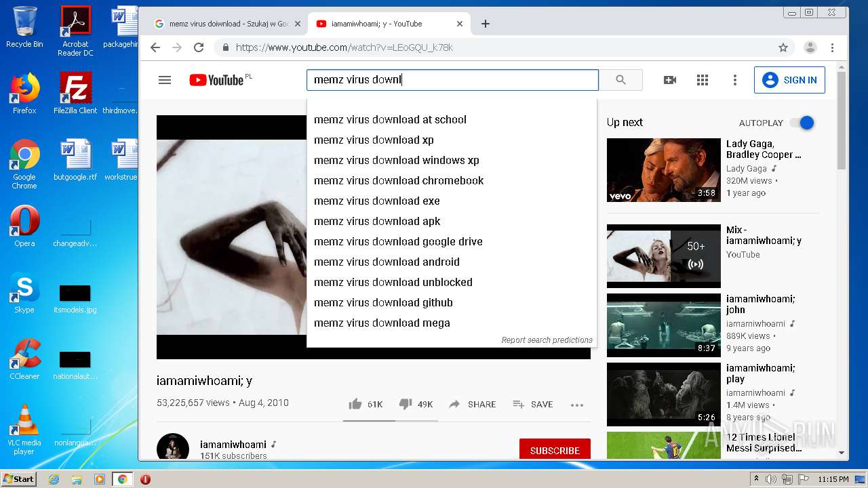
Task: Open '12 Times Lionel Messi Surprised' title
Action: [x=764, y=443]
